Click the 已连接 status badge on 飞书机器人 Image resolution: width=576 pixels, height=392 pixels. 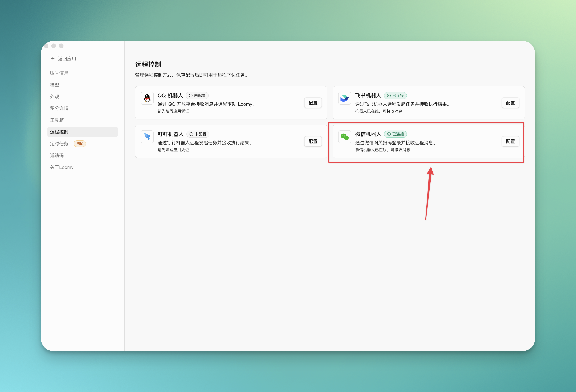tap(395, 95)
